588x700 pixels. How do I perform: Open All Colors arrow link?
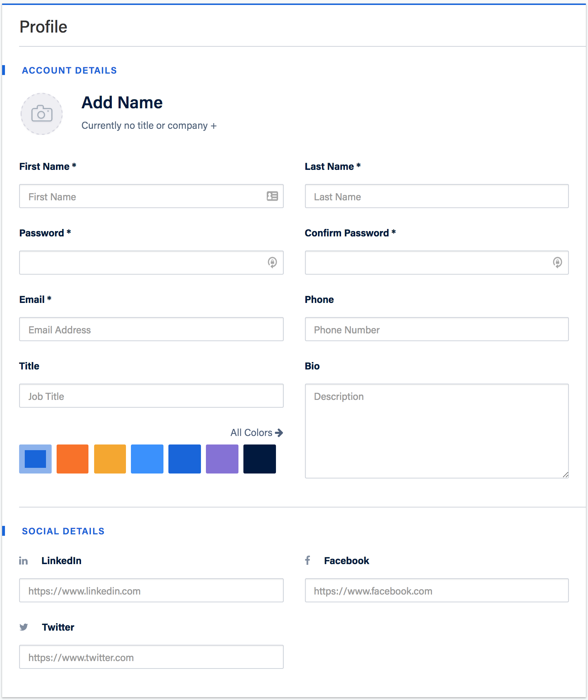pyautogui.click(x=256, y=432)
